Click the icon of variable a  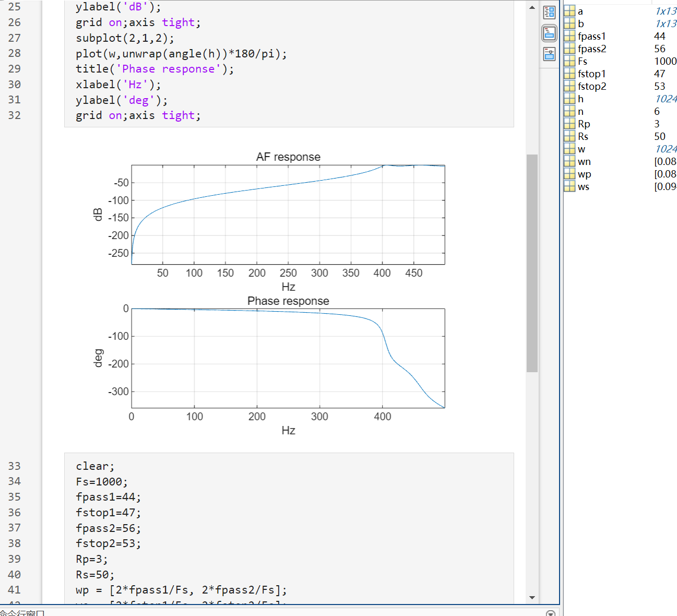click(x=569, y=11)
